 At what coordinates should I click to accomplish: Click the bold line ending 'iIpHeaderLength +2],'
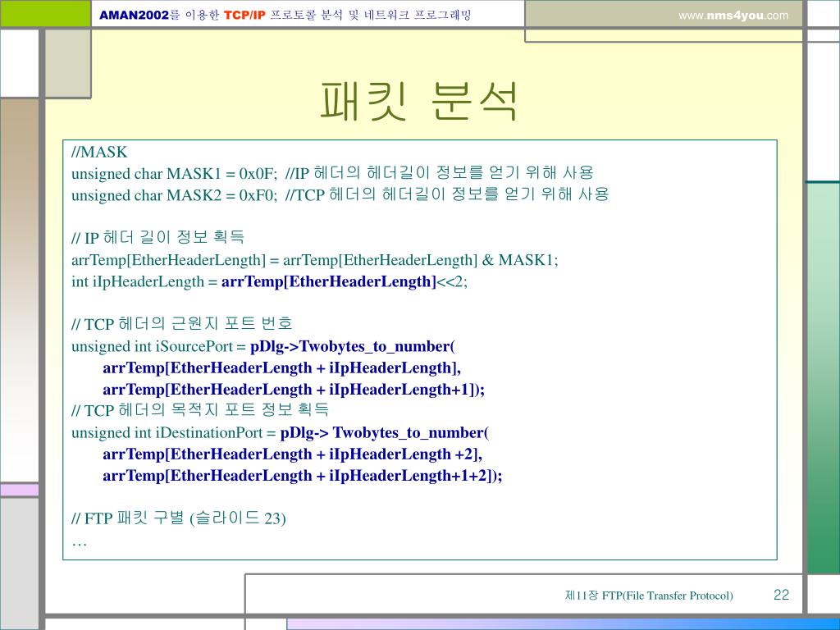pos(293,454)
